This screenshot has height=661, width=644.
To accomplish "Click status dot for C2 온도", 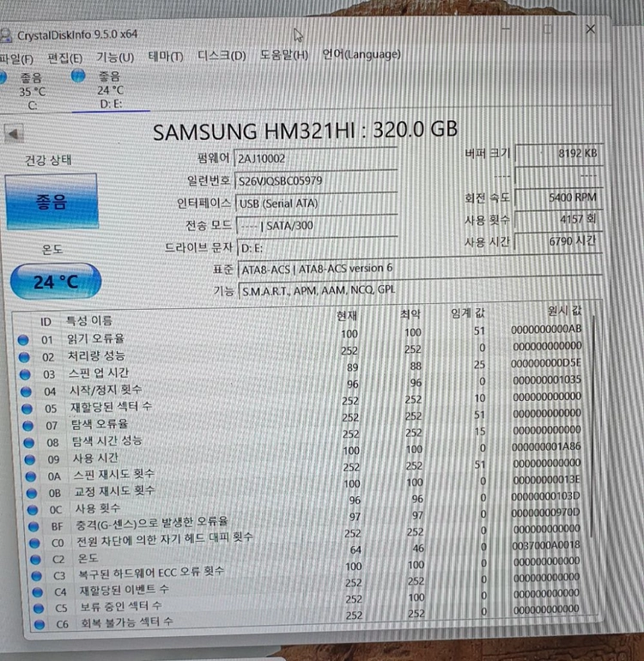I will tap(35, 560).
